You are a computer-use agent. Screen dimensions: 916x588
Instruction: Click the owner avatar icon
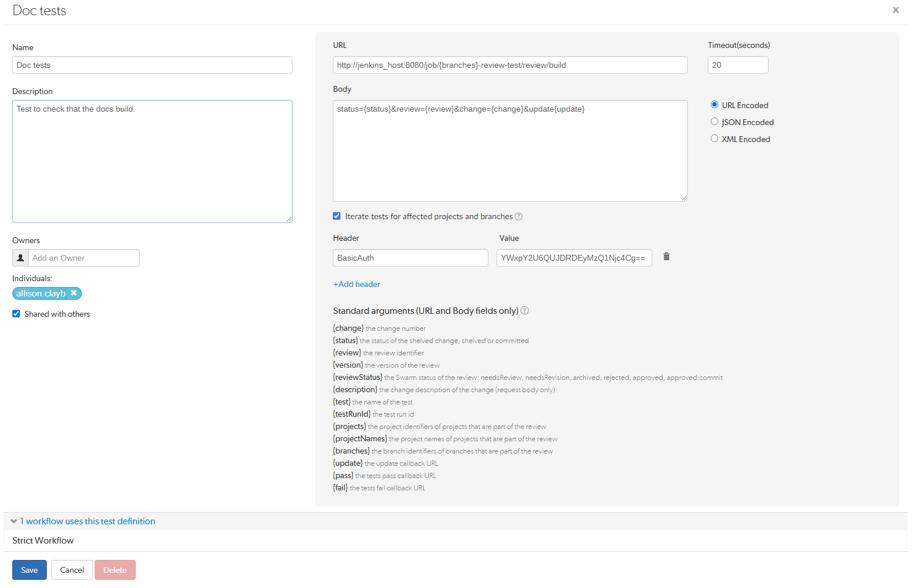[20, 257]
